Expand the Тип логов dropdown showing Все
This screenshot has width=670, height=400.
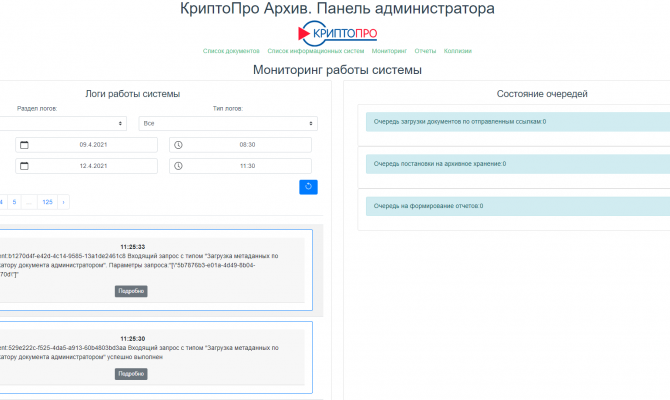point(228,124)
